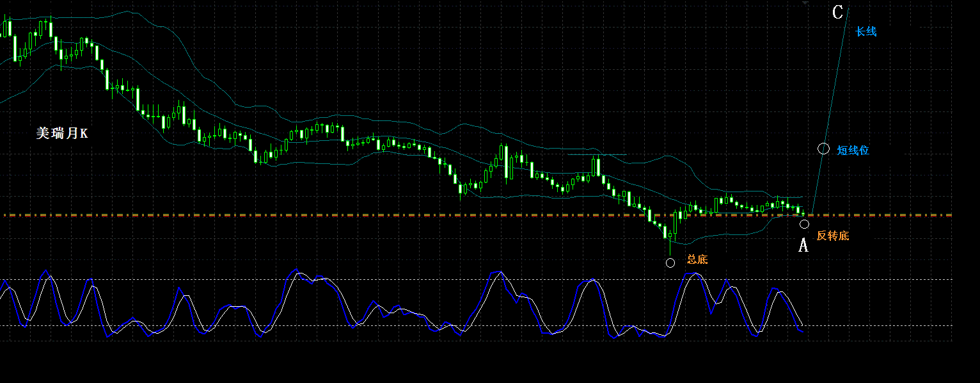Select the circle marker above letter A

pyautogui.click(x=804, y=224)
